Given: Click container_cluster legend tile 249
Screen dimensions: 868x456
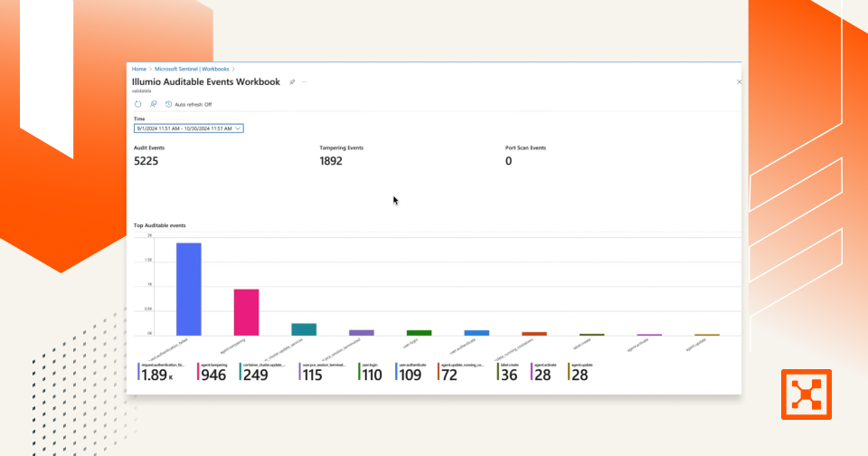Looking at the screenshot, I should [263, 373].
